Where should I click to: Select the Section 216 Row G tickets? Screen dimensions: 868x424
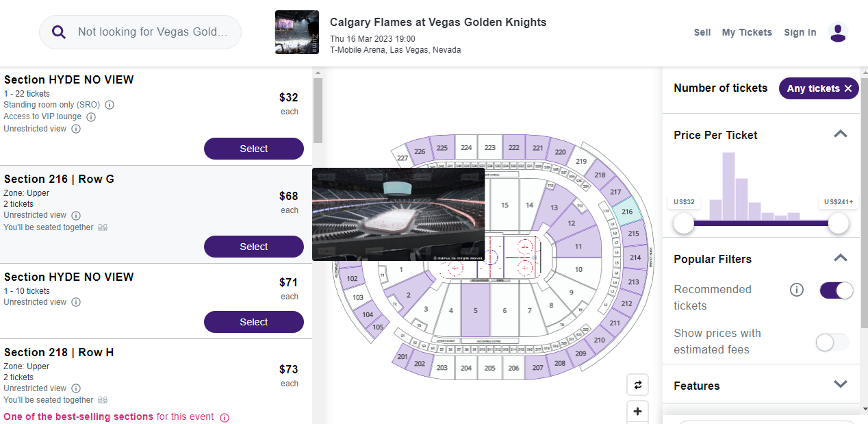253,247
